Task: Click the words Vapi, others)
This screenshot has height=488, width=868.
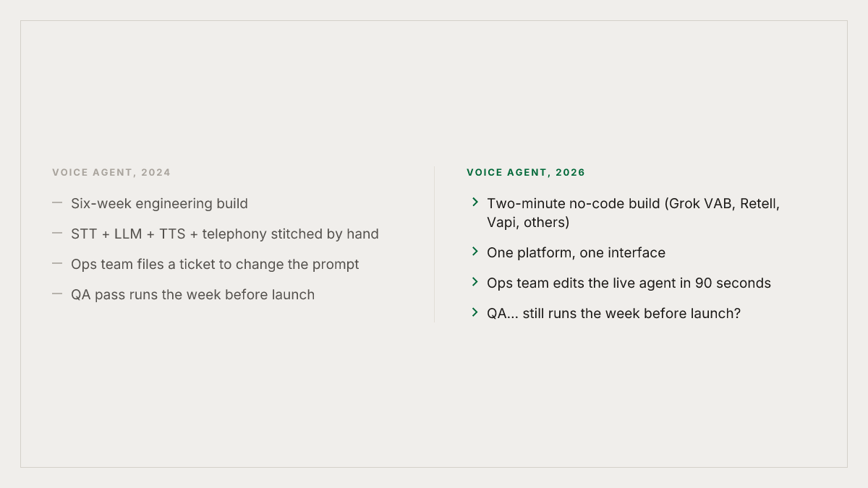Action: [528, 223]
